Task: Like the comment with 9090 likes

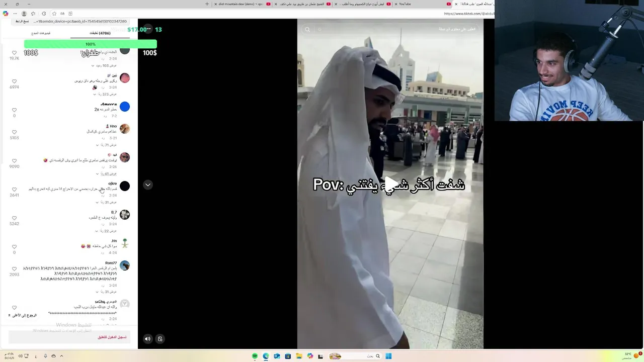Action: (x=14, y=160)
